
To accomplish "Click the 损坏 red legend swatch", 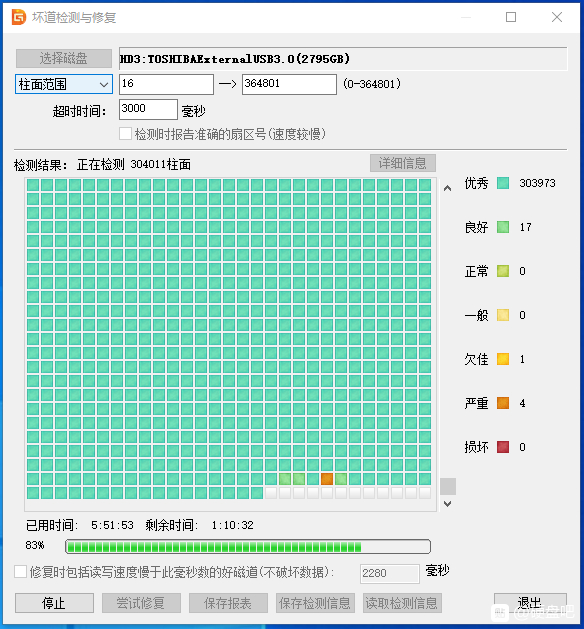I will click(503, 447).
